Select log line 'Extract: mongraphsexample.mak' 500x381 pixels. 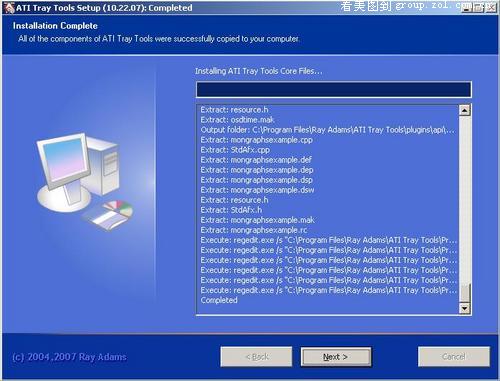click(257, 220)
